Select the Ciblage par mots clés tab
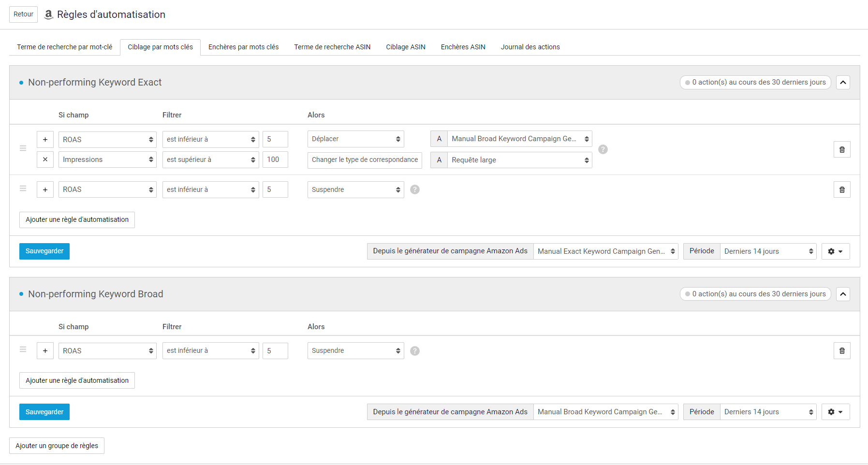The image size is (868, 465). (x=160, y=47)
